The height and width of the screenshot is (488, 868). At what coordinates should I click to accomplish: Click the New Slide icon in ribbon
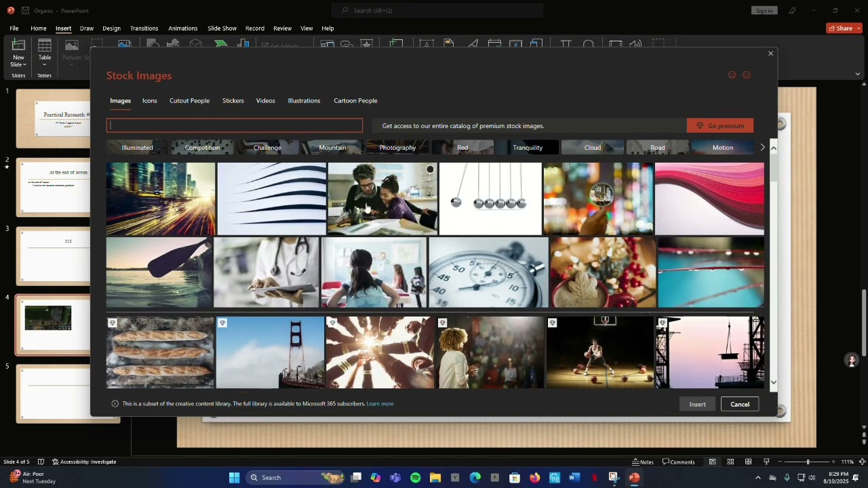[x=18, y=45]
